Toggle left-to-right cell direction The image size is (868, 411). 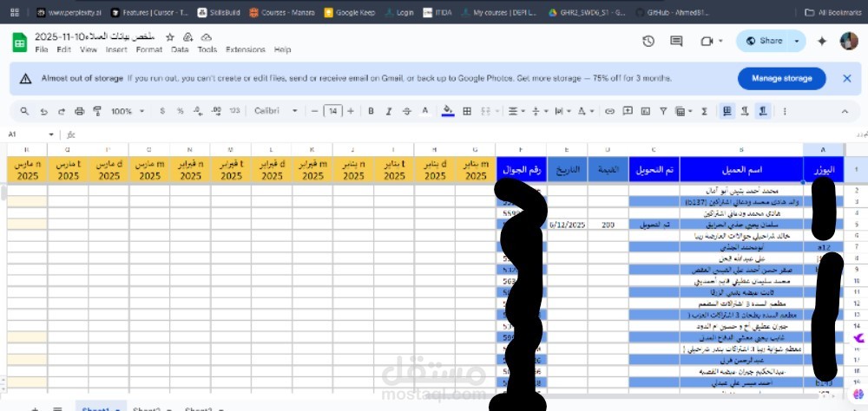coord(745,111)
